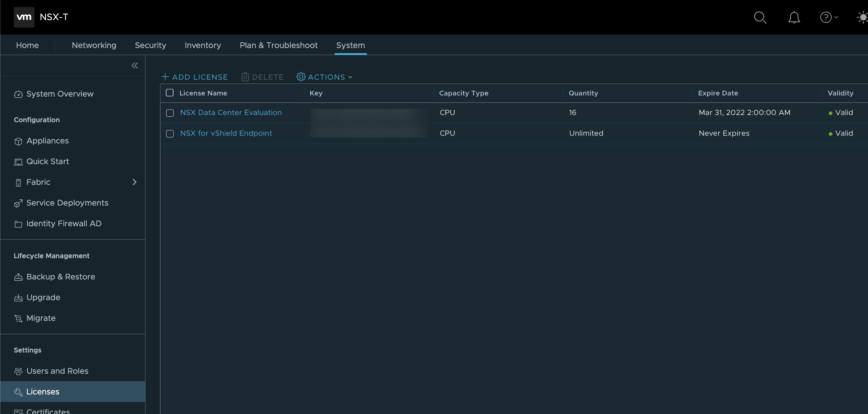Open Appliances in sidebar
Screen dimensions: 868x414
tap(47, 141)
